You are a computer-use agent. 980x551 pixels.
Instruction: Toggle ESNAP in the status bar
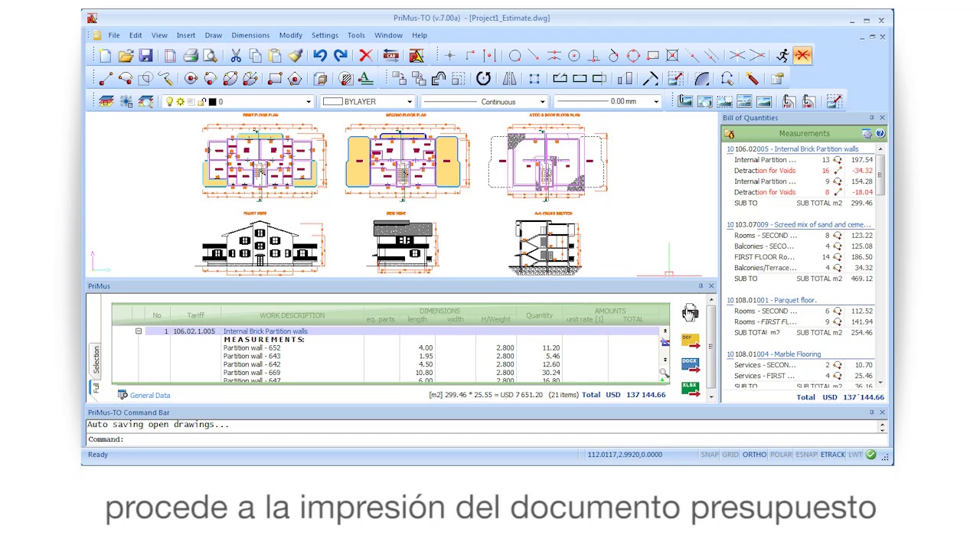pyautogui.click(x=806, y=455)
